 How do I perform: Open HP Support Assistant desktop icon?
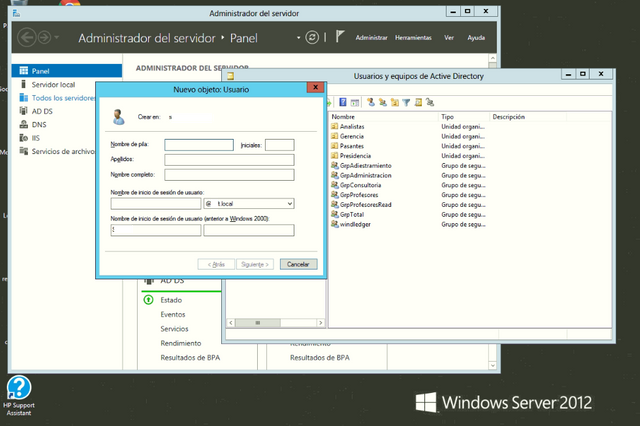coord(19,396)
